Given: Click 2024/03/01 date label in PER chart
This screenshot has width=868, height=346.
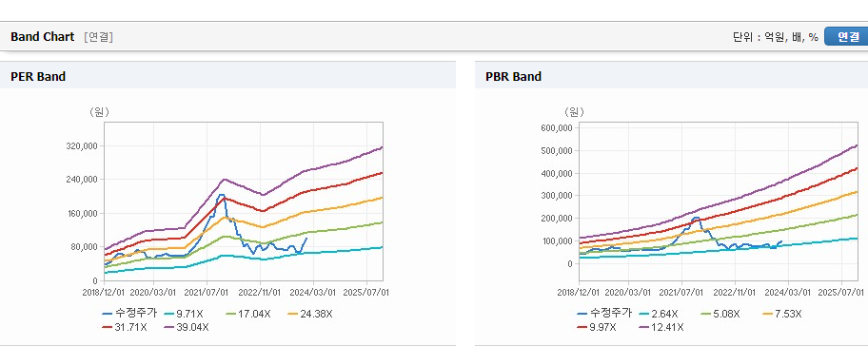Looking at the screenshot, I should click(314, 292).
